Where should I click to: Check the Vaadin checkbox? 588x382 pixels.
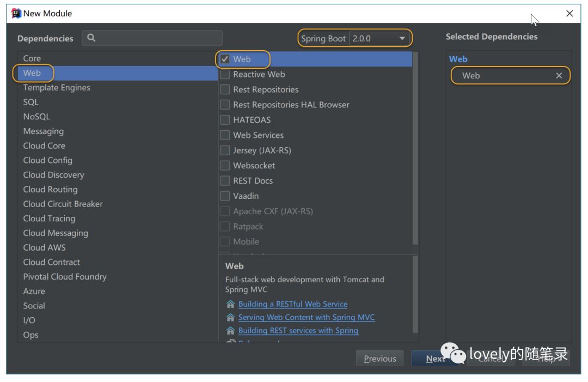tap(225, 196)
